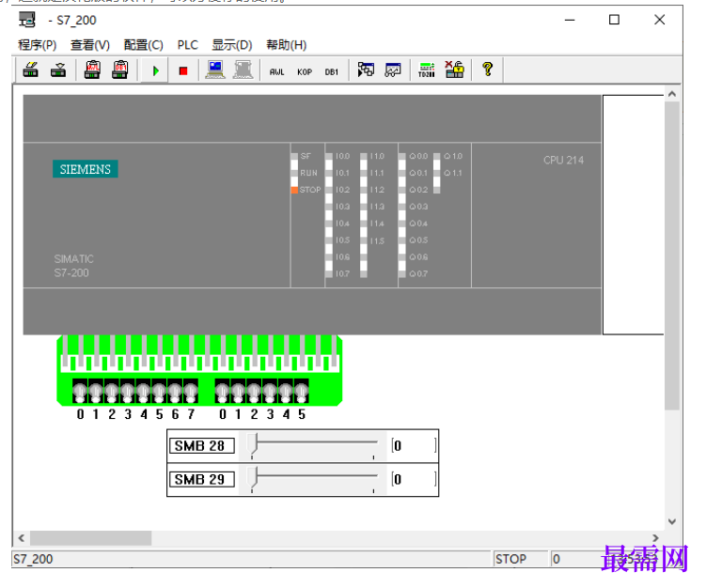
Task: Open the DB1 data block view
Action: tap(332, 71)
